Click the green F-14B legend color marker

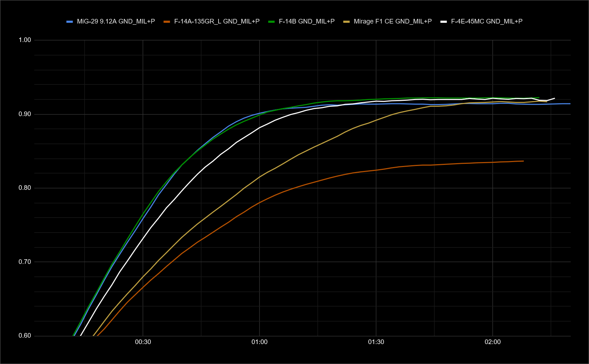pos(272,22)
